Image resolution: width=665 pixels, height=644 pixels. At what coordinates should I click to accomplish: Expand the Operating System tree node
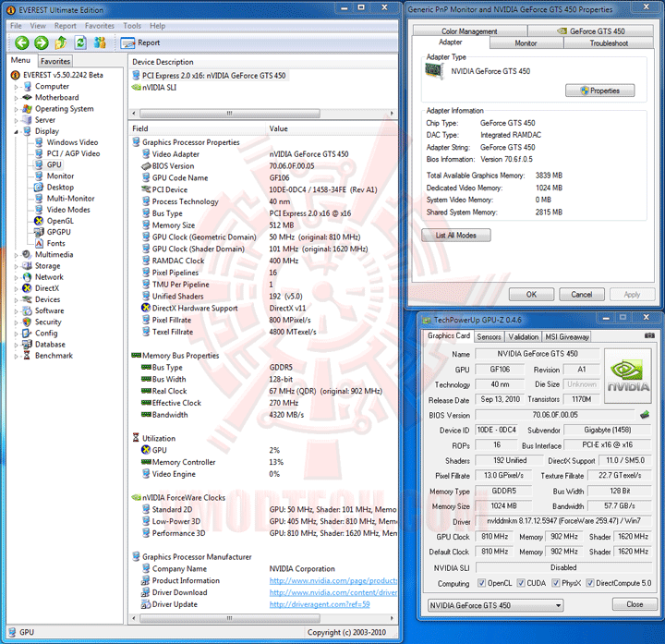click(16, 109)
